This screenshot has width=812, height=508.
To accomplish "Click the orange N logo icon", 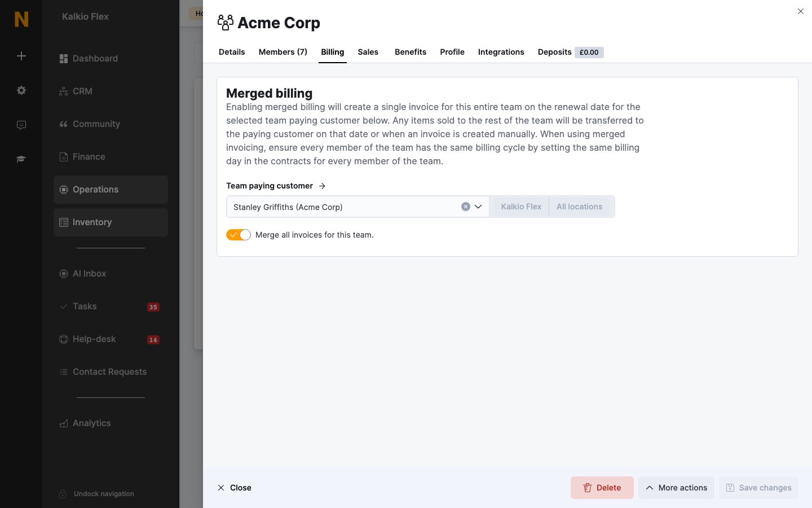I will pos(21,19).
